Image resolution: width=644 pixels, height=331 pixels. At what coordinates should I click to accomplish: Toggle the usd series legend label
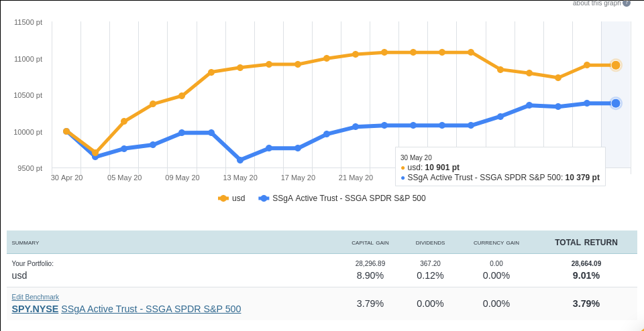click(238, 198)
